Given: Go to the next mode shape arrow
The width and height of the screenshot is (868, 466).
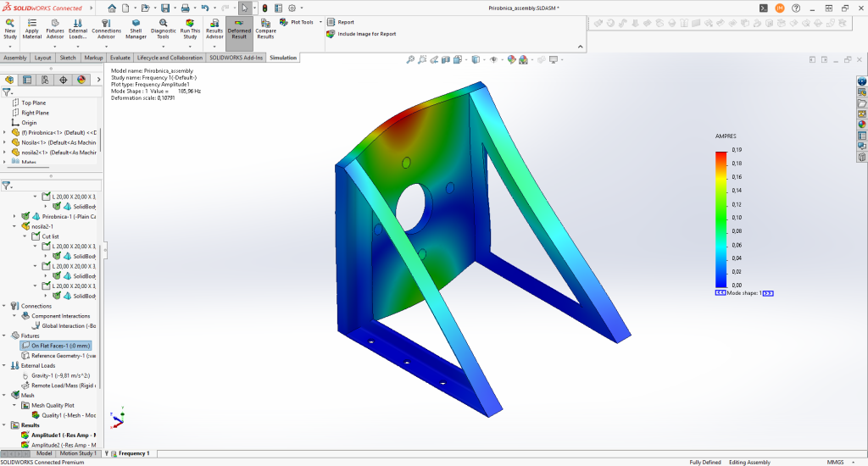Looking at the screenshot, I should point(768,293).
